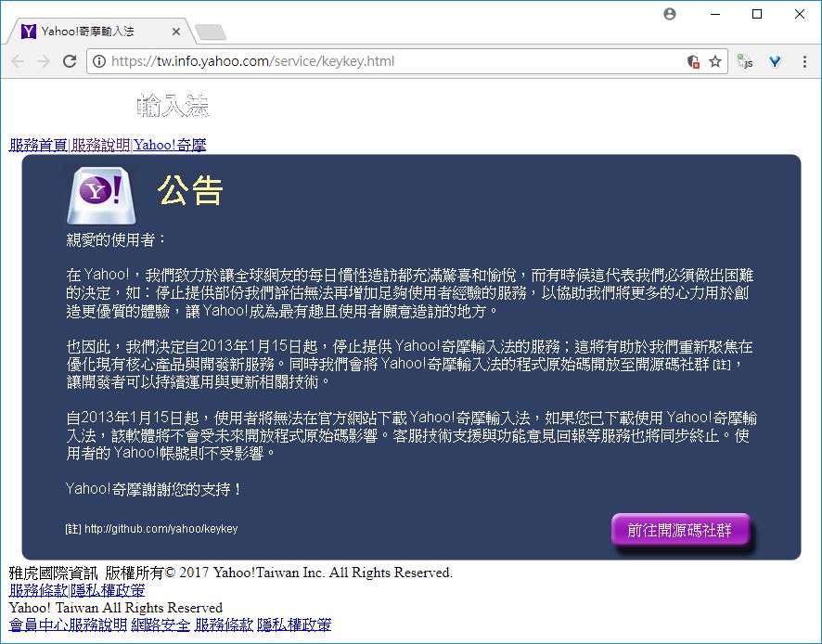Click the JS extension icon
The image size is (822, 644).
click(x=745, y=61)
